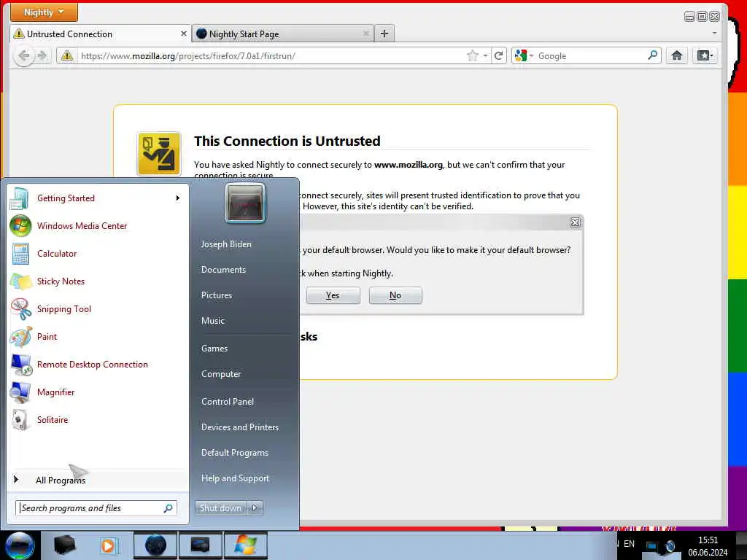This screenshot has width=747, height=560.
Task: Open the monitor taskbar button
Action: point(200,545)
